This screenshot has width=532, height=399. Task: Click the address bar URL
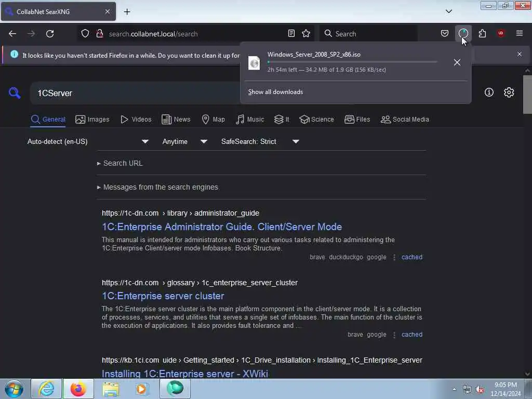[153, 34]
